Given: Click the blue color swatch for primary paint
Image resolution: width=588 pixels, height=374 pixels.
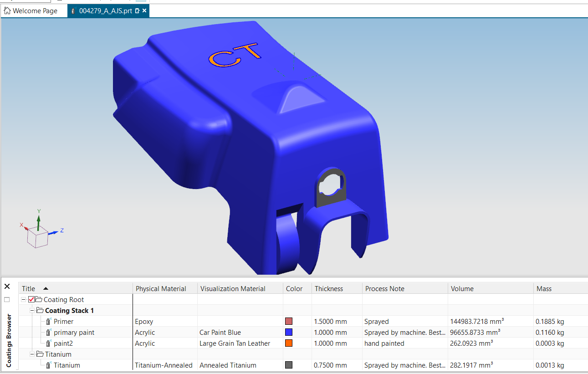Looking at the screenshot, I should (x=289, y=333).
